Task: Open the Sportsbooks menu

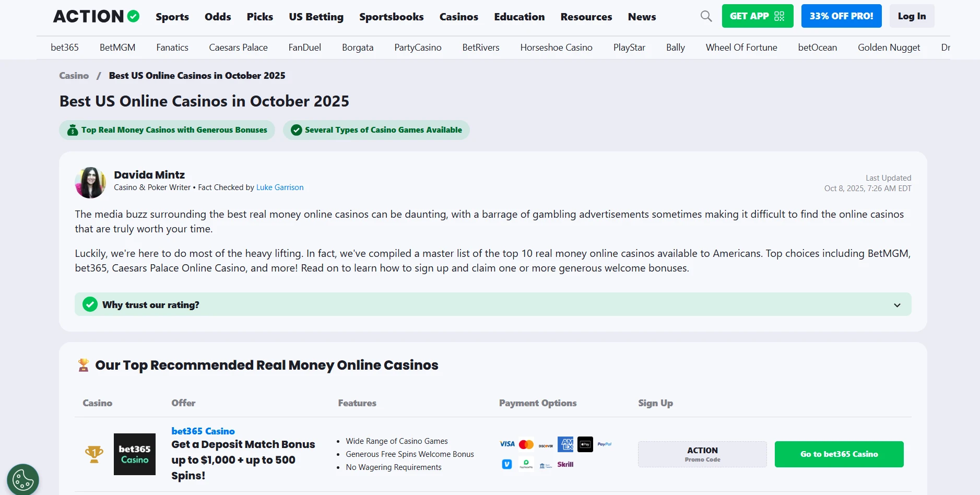Action: pyautogui.click(x=391, y=17)
